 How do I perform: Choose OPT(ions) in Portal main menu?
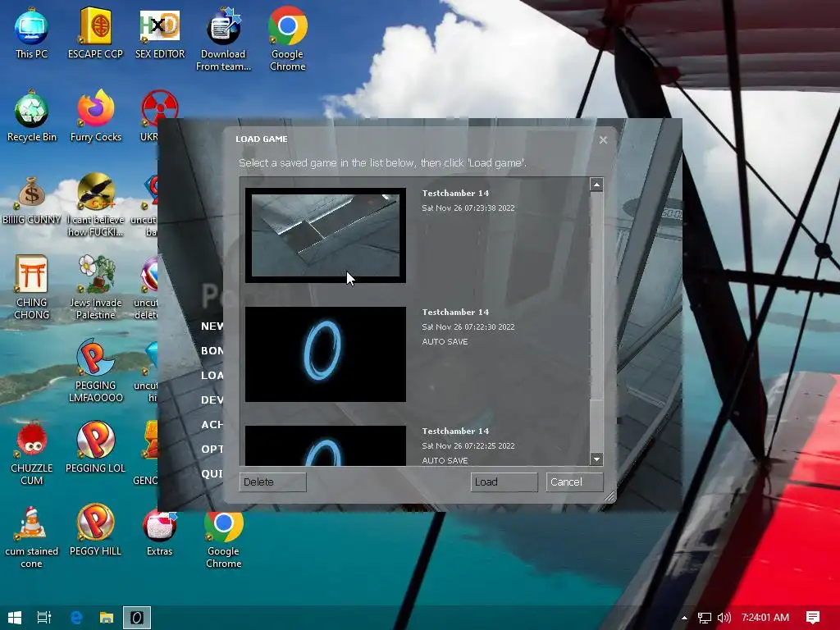point(212,450)
